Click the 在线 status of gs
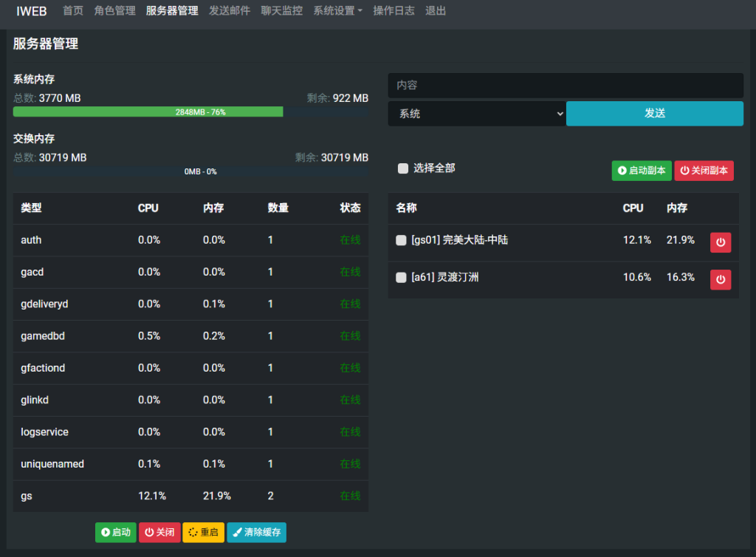The image size is (756, 557). (350, 496)
